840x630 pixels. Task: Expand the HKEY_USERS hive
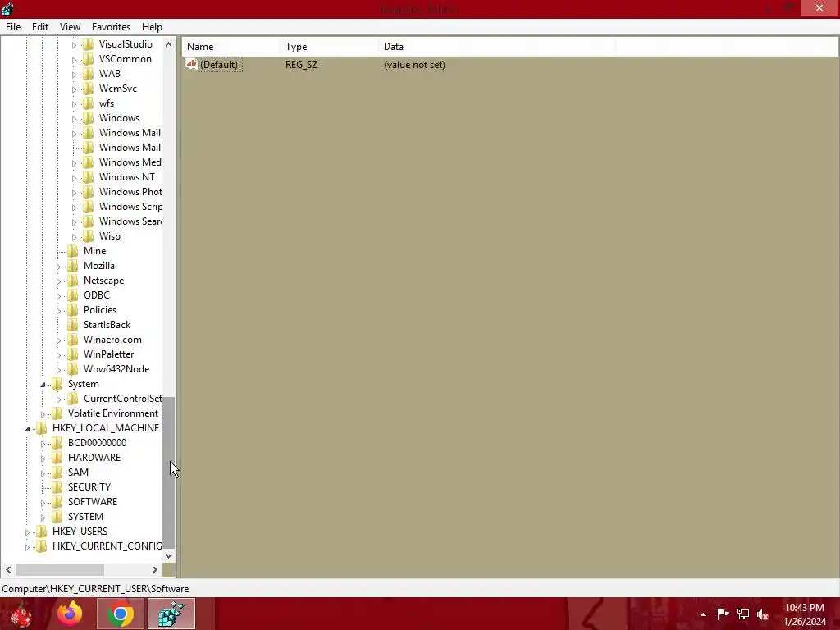[27, 532]
